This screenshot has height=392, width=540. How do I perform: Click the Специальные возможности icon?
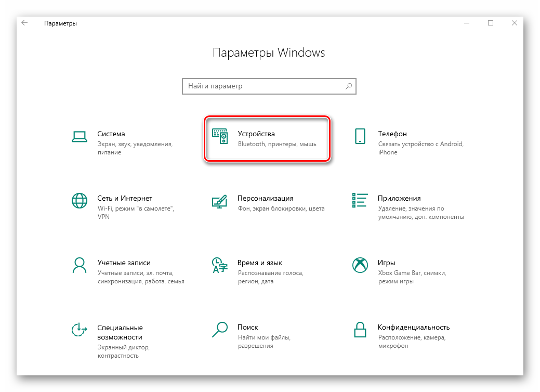point(79,330)
